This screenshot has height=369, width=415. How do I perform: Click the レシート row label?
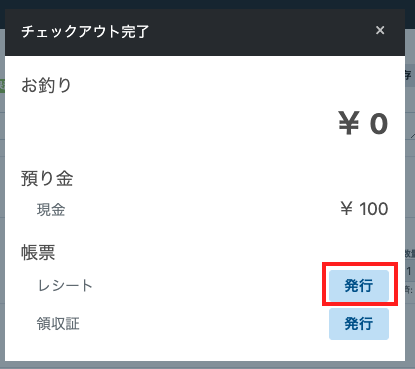pos(65,286)
